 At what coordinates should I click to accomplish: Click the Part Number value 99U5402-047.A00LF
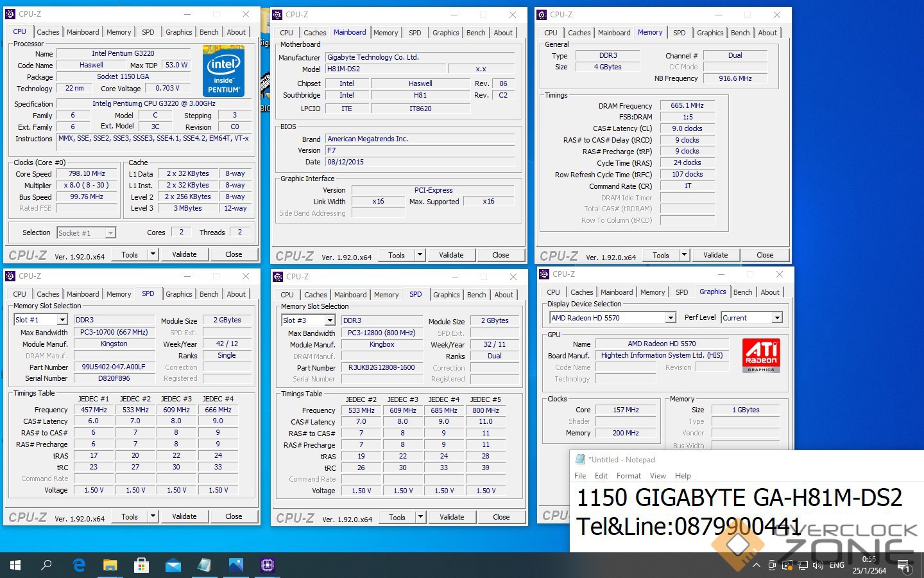click(114, 367)
